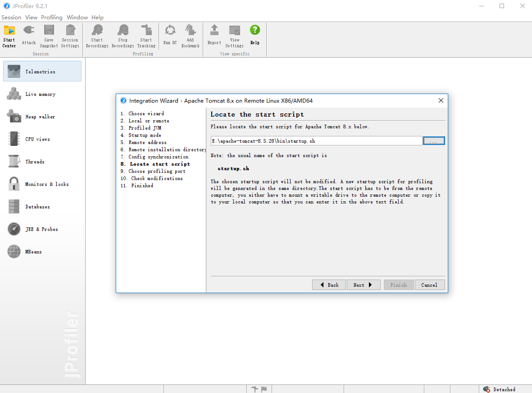The width and height of the screenshot is (532, 393).
Task: Select step '1. Choose wizard'
Action: click(142, 113)
